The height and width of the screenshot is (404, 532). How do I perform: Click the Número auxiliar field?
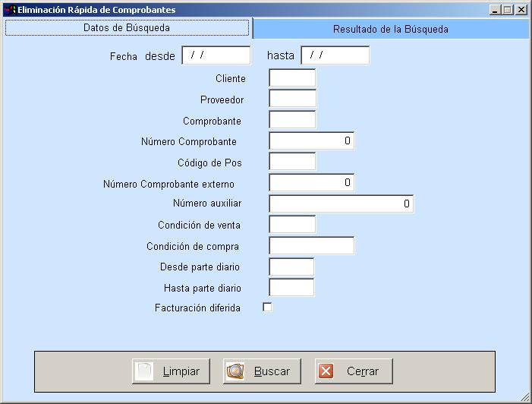(341, 204)
